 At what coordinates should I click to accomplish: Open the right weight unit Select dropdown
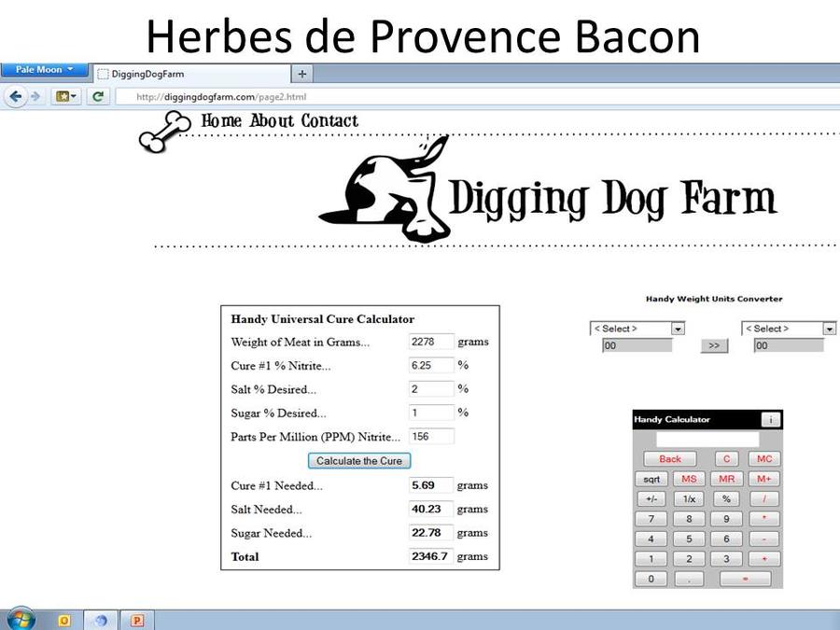pyautogui.click(x=789, y=329)
